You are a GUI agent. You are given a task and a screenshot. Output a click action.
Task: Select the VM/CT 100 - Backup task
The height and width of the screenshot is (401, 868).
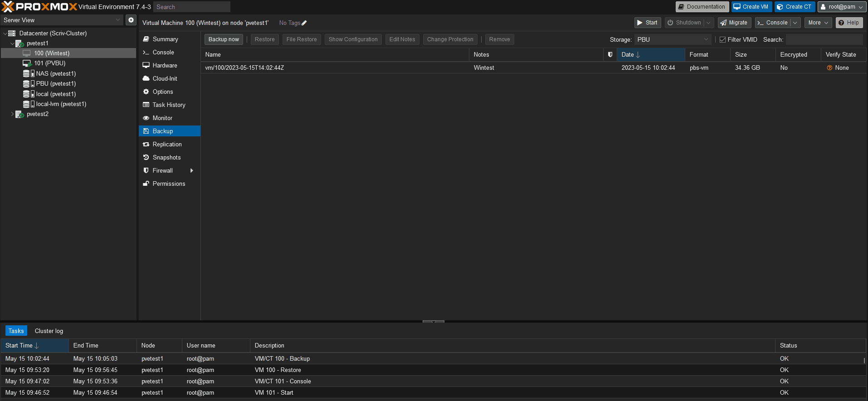tap(433, 358)
